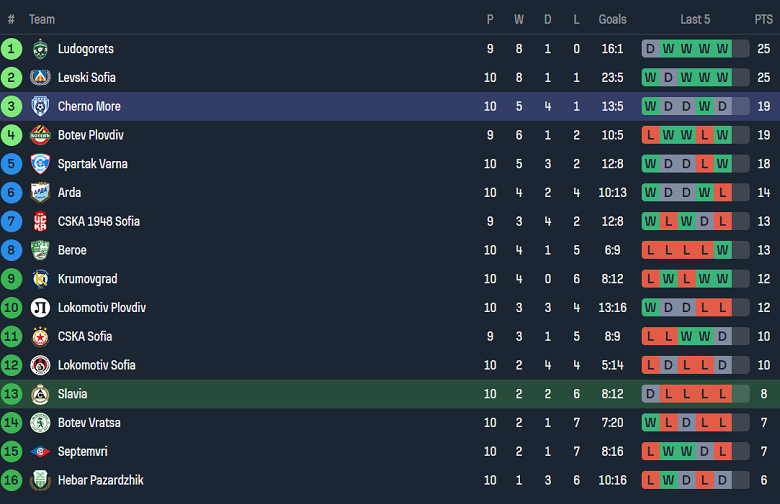Sort table by PTS column header
780x504 pixels.
click(763, 19)
